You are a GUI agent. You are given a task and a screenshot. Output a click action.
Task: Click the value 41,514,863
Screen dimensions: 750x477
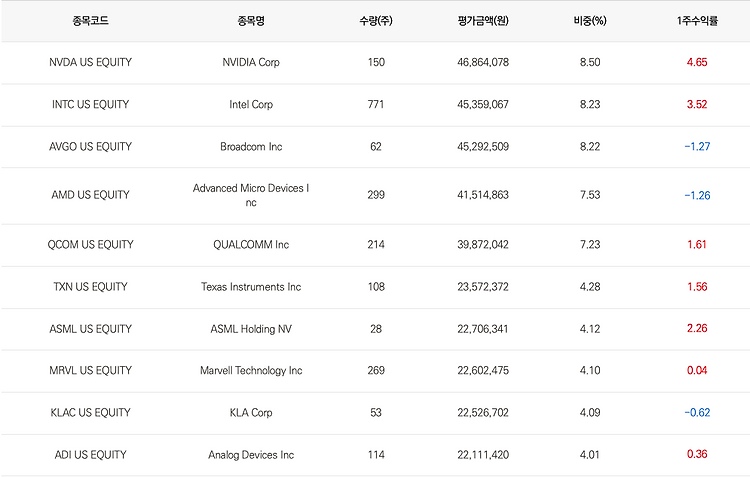click(483, 195)
